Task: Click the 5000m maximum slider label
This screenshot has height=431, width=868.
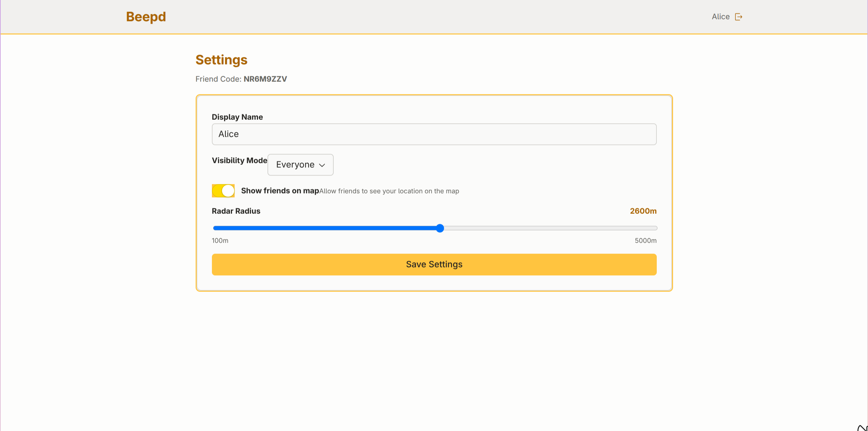Action: (x=645, y=241)
